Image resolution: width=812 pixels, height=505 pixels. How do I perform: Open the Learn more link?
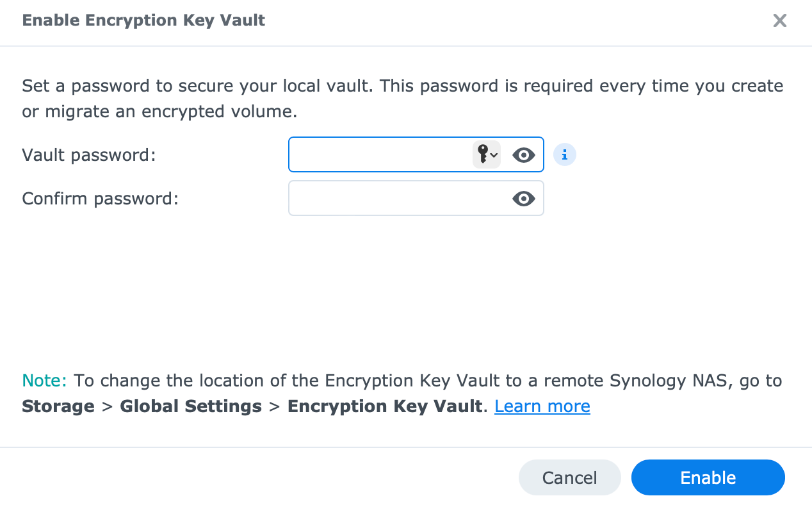[542, 406]
